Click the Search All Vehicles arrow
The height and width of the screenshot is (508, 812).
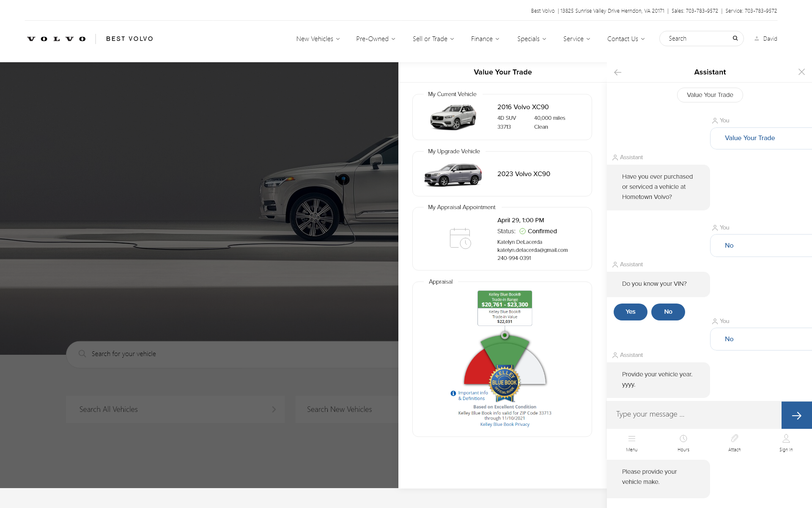pyautogui.click(x=274, y=409)
